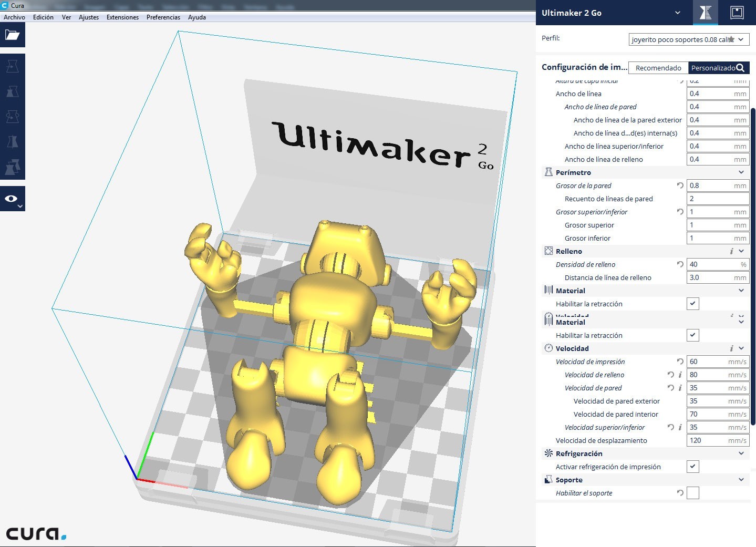Select the Scale tool in left toolbar
This screenshot has height=547, width=756.
click(x=12, y=92)
